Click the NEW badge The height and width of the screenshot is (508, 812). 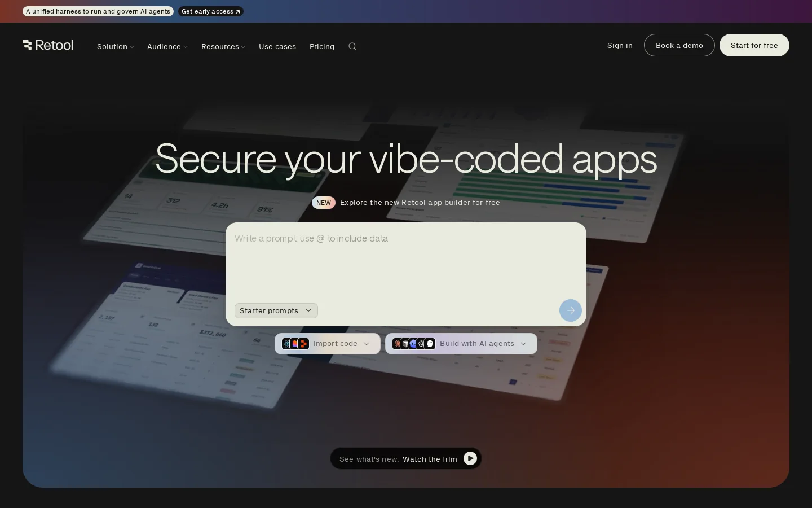coord(324,203)
